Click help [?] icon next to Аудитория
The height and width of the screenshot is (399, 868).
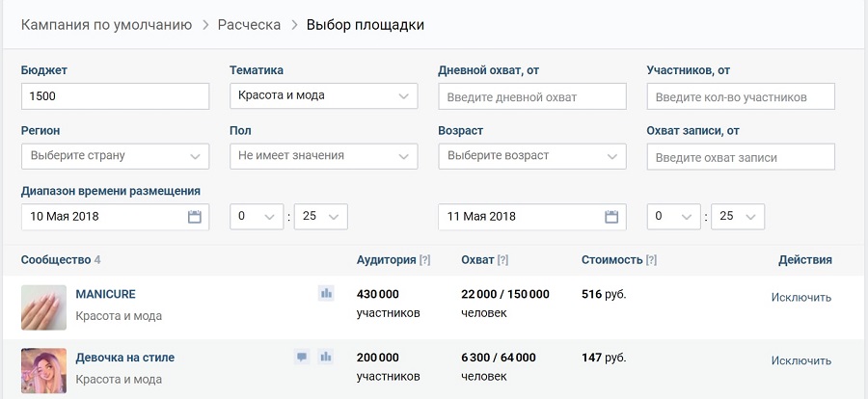pos(425,260)
